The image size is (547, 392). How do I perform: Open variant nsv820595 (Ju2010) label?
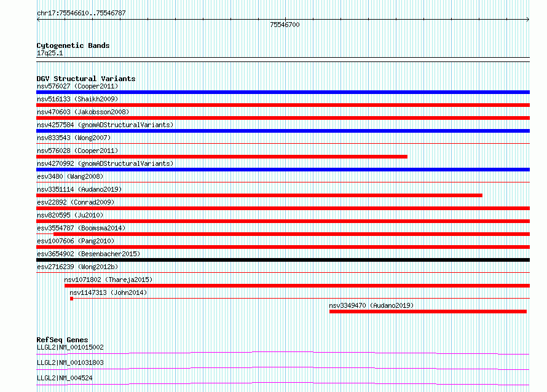click(70, 215)
